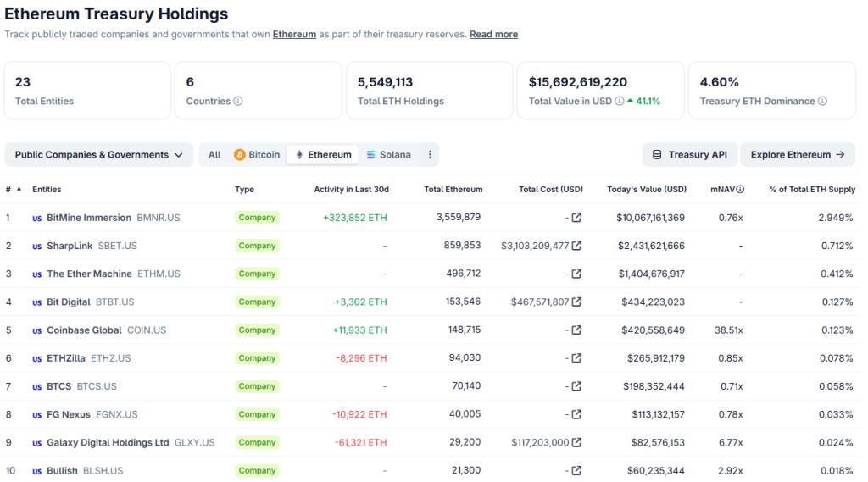The width and height of the screenshot is (868, 482).
Task: Click the $3,103,209,477 total cost value
Action: [535, 246]
